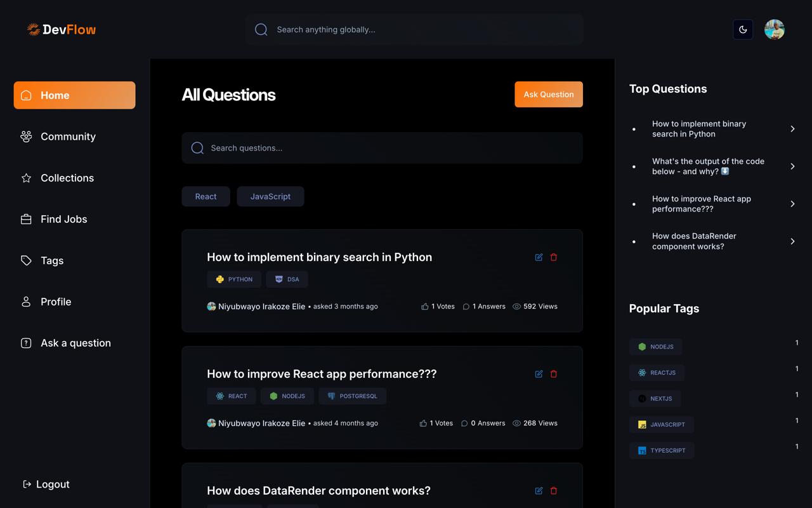Delete the DataRender component question

(x=554, y=491)
